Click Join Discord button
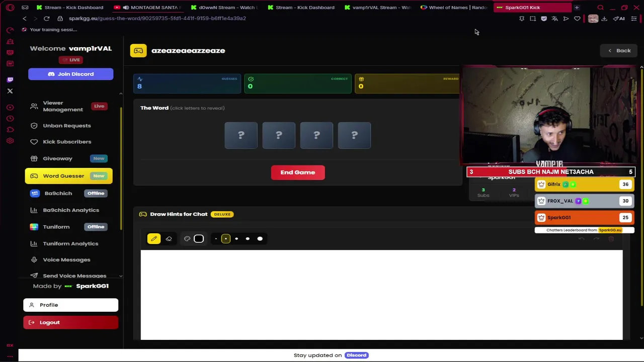 pos(70,74)
